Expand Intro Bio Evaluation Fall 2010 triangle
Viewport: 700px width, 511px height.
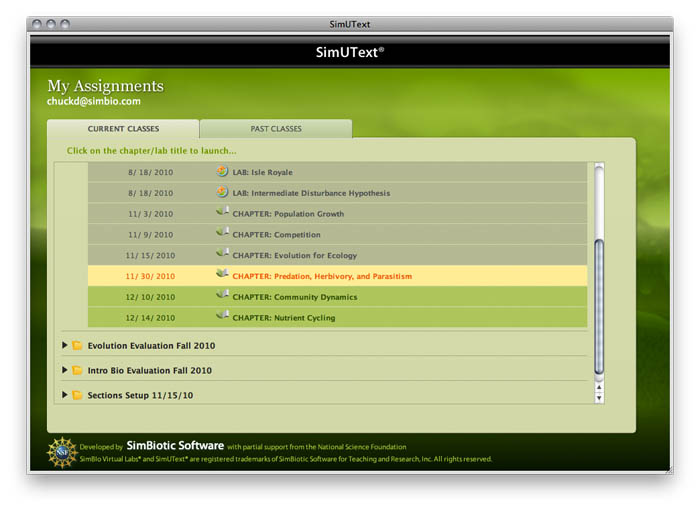(66, 370)
